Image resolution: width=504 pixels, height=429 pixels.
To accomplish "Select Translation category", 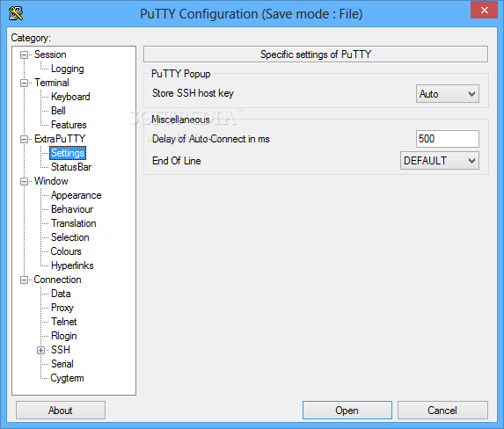I will point(74,223).
